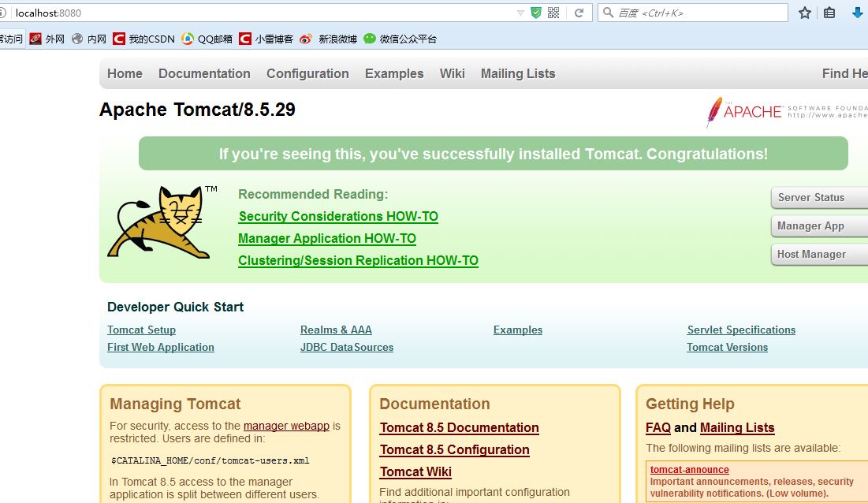This screenshot has width=868, height=503.
Task: Open Find Help in the nav bar
Action: click(x=845, y=73)
